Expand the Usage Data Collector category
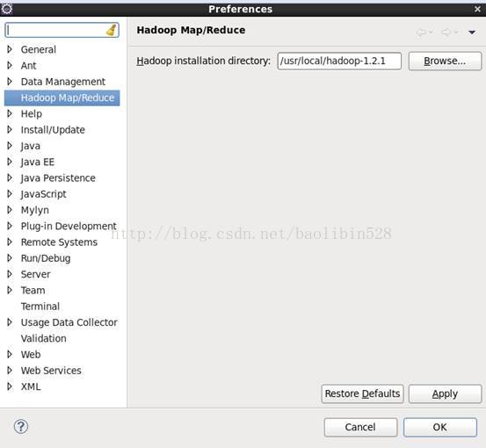 click(10, 322)
